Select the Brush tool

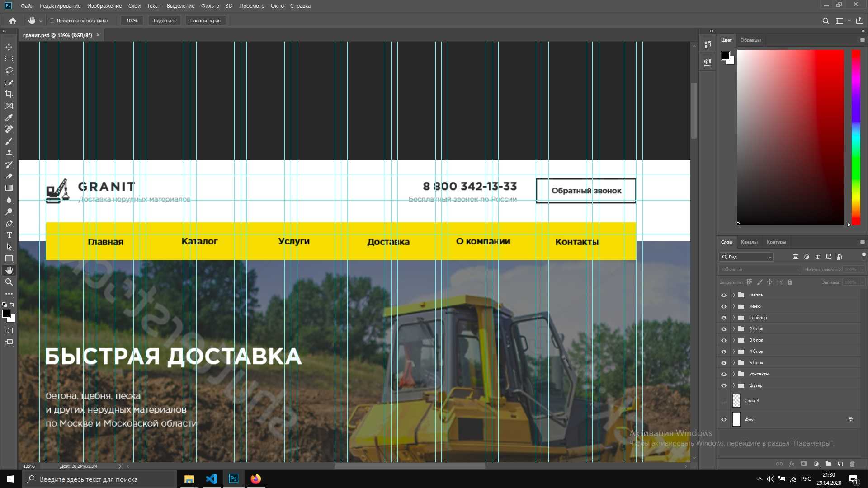(9, 141)
